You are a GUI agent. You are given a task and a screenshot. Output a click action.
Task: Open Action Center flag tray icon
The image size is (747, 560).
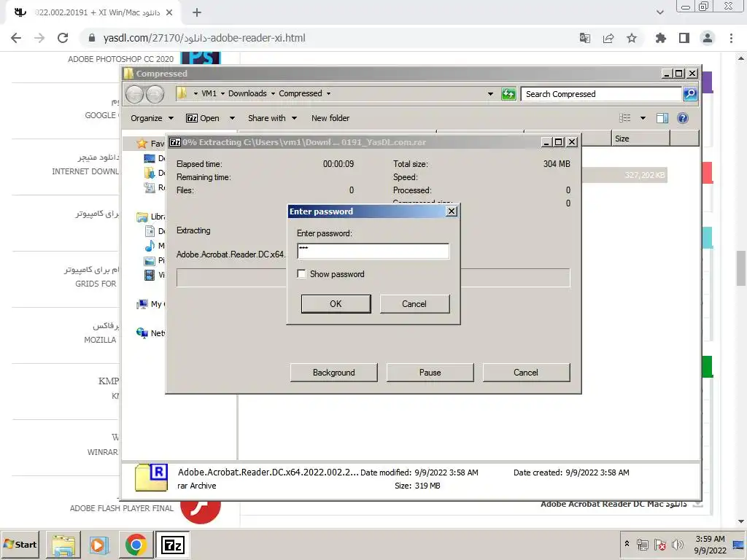659,544
